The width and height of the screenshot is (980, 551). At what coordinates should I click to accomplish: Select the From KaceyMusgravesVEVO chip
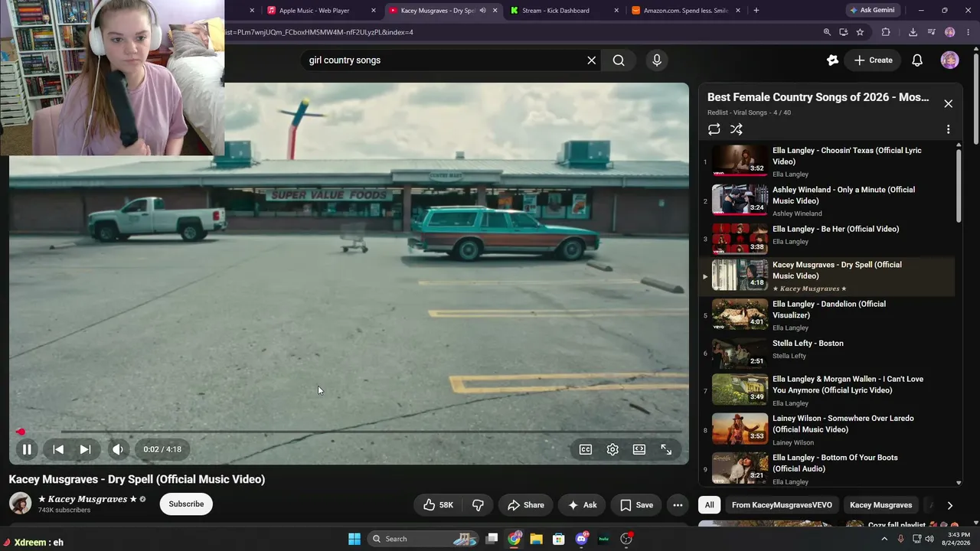(x=782, y=505)
